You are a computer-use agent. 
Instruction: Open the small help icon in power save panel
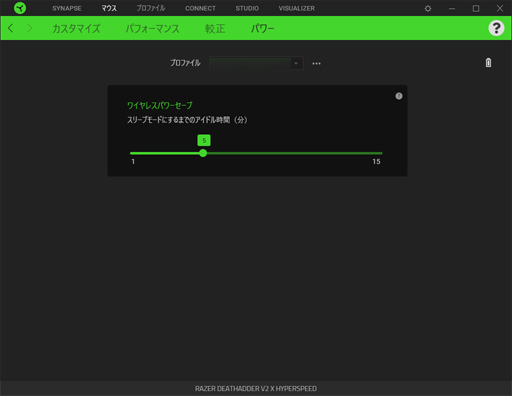click(x=399, y=96)
